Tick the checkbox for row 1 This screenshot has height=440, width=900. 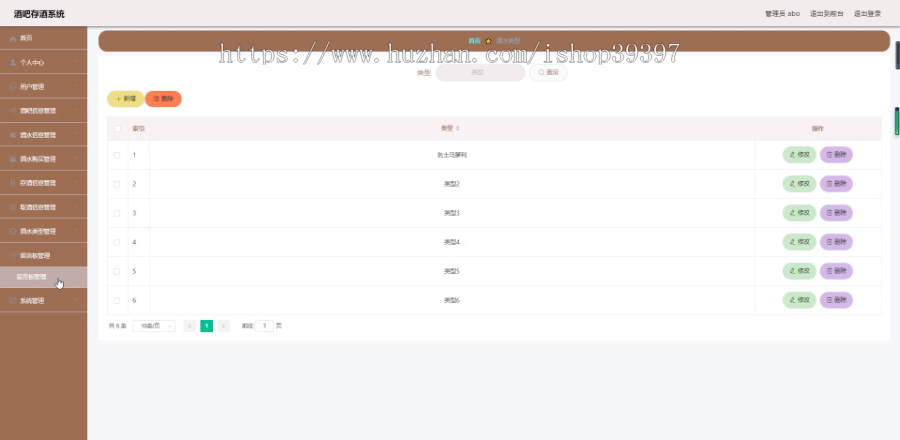click(117, 155)
